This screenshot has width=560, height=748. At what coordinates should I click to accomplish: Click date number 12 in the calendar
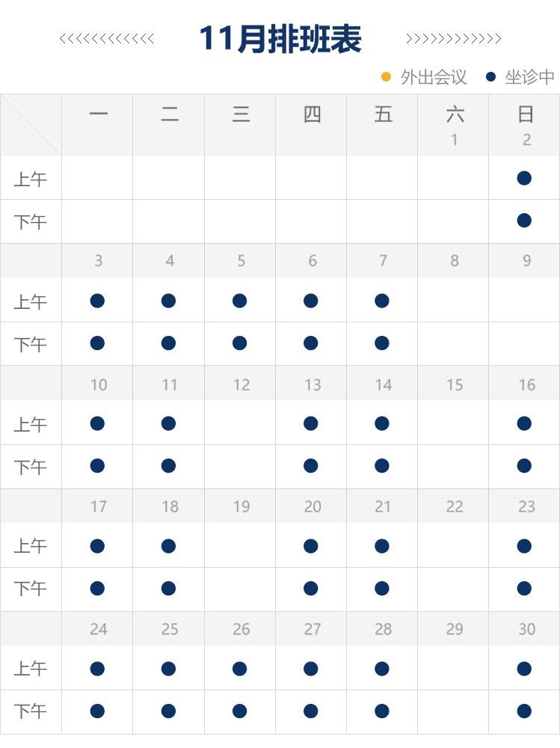(241, 384)
